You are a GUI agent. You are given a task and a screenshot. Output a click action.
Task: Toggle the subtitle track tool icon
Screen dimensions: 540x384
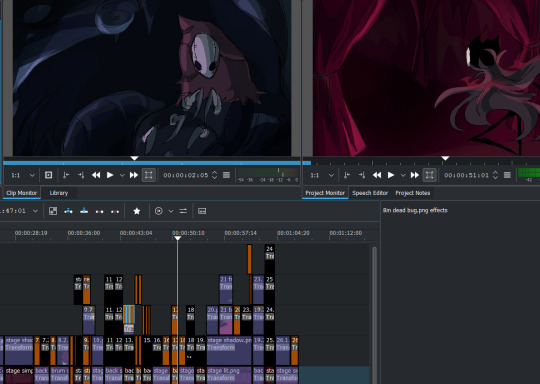pyautogui.click(x=202, y=211)
